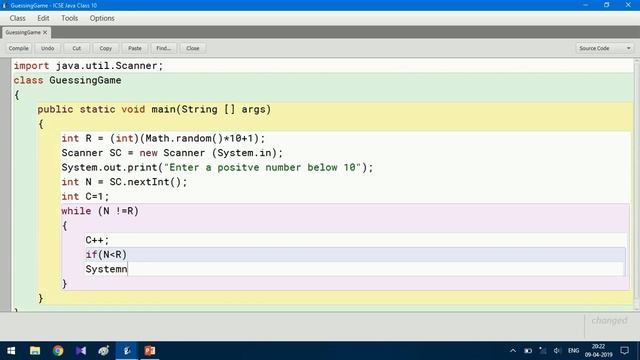The width and height of the screenshot is (640, 360).
Task: Launch Google Chrome from the taskbar
Action: tap(58, 351)
